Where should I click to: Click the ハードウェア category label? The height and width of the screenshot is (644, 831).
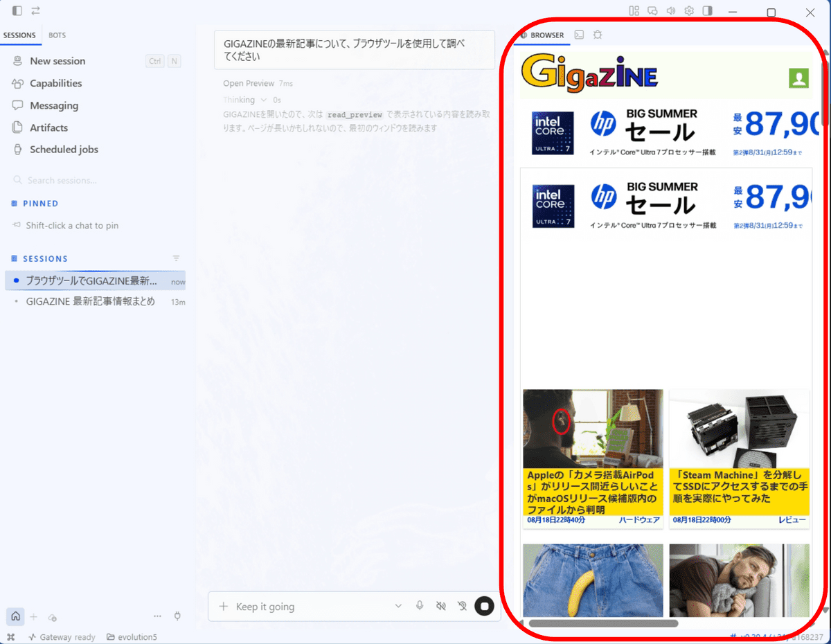(x=639, y=520)
